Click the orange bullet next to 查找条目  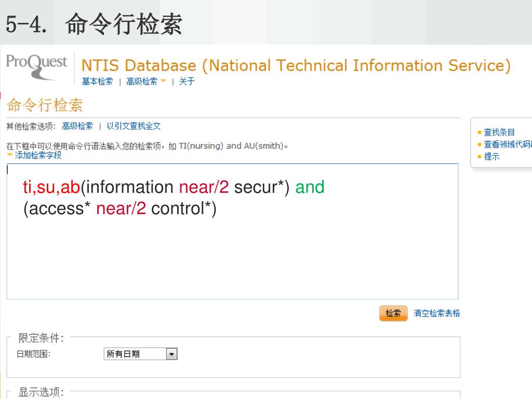(x=480, y=132)
